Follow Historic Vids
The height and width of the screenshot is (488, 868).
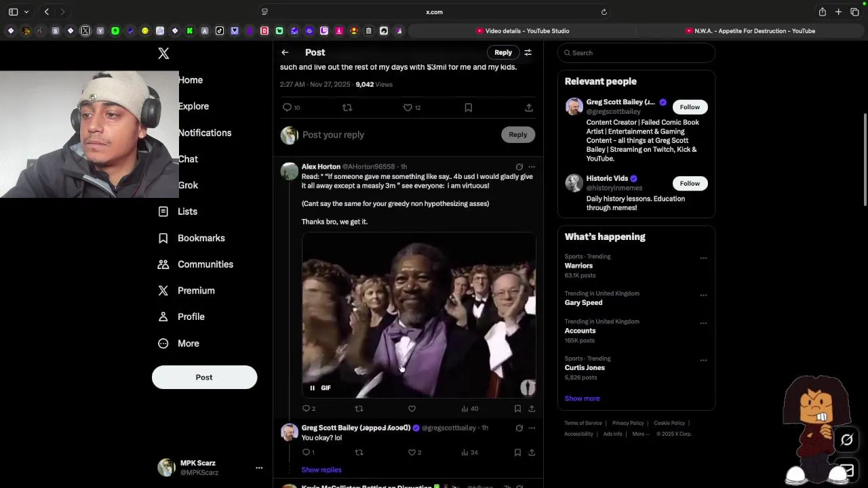tap(690, 184)
